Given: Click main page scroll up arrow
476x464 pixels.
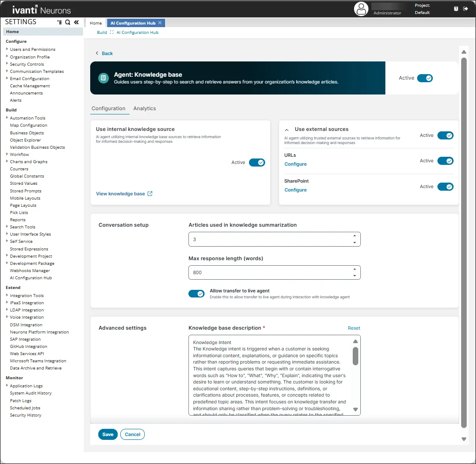Looking at the screenshot, I should click(464, 52).
